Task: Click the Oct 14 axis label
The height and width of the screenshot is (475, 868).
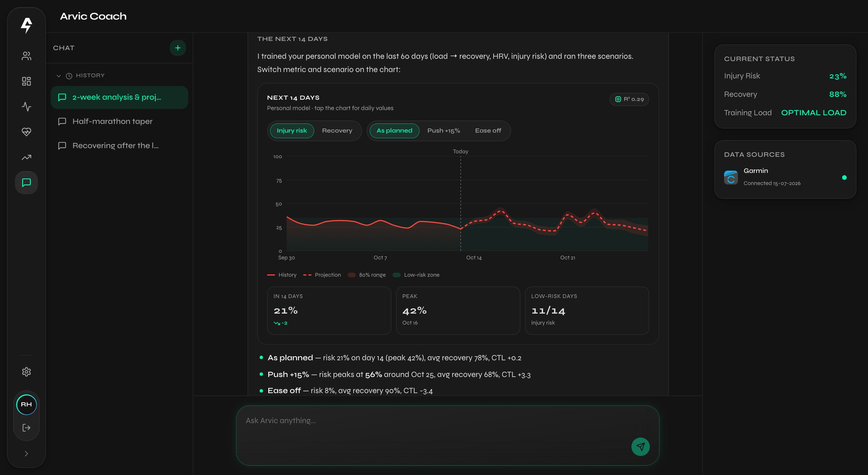Action: (474, 258)
